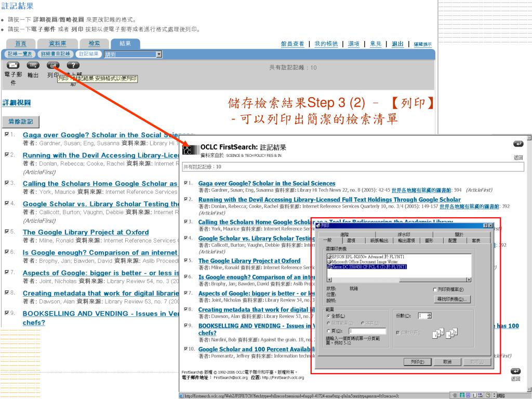Screen dimensions: 532x399
Task: Click the Clear Marks (清除註記) button
Action: [21, 122]
